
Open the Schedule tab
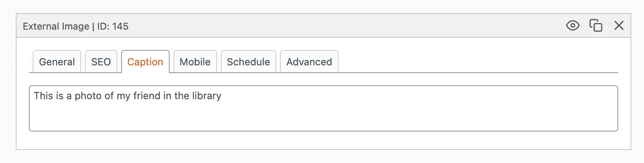(248, 62)
